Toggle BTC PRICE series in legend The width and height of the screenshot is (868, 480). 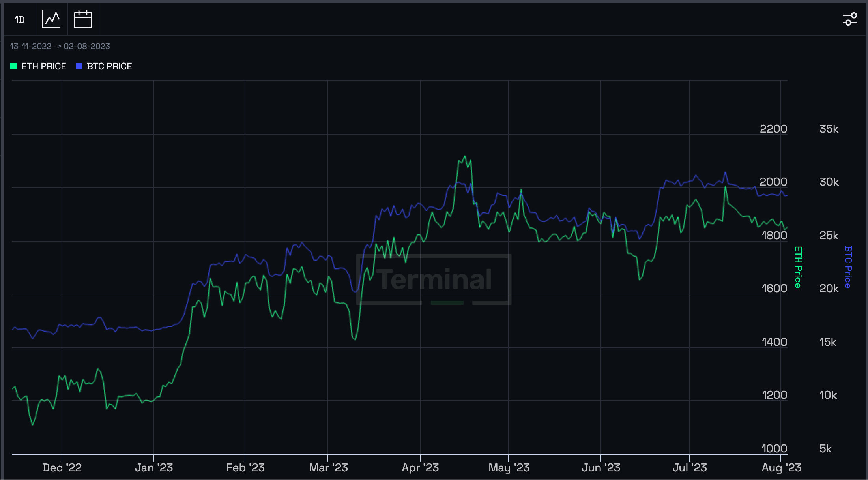tap(104, 66)
